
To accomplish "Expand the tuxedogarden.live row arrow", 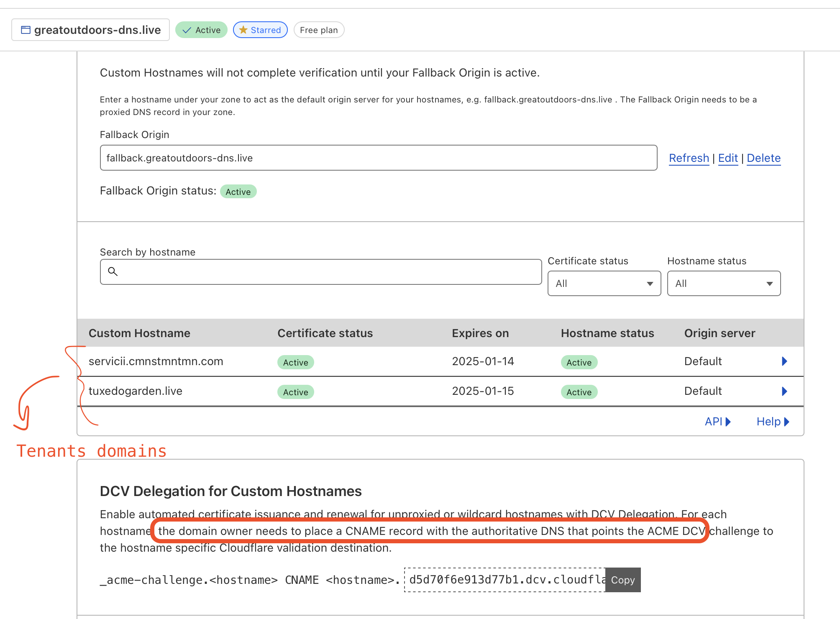I will [784, 391].
